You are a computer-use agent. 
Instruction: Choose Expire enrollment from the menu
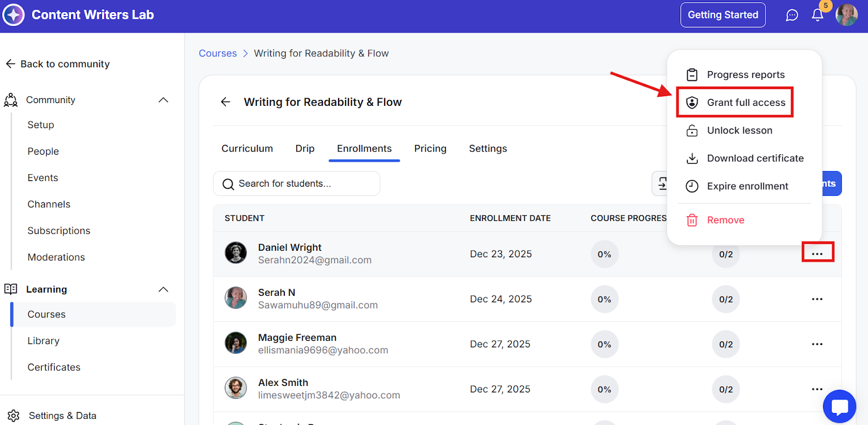[747, 186]
